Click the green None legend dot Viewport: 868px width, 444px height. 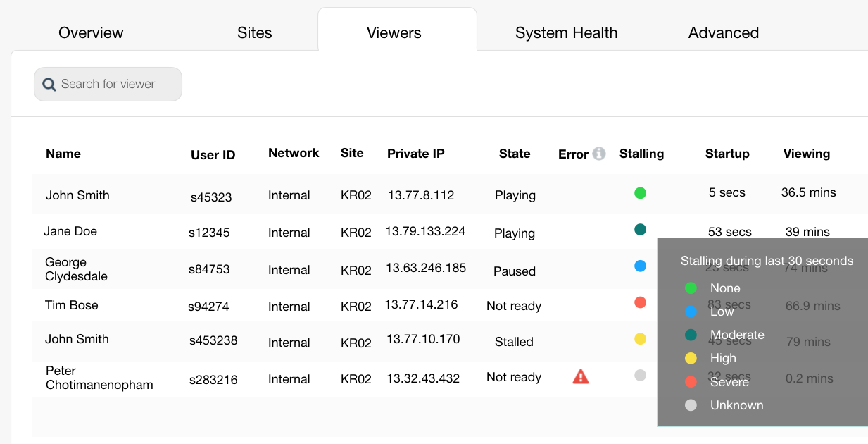coord(691,288)
